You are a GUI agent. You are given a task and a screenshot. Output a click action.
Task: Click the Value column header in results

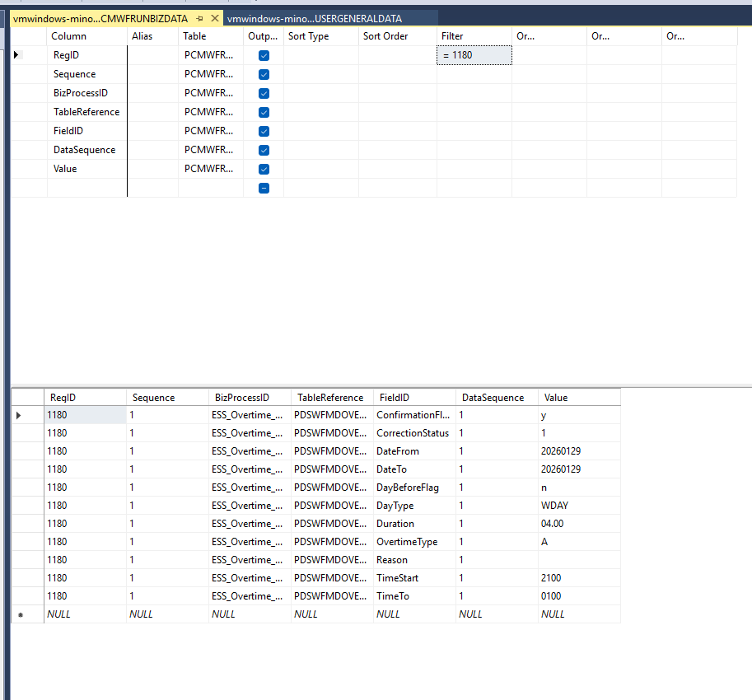tap(578, 397)
